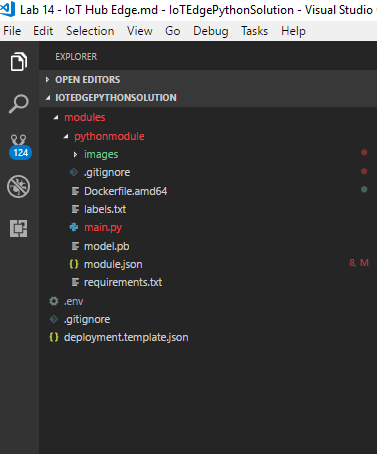Click the file icon beside requirements.txt
This screenshot has height=454, width=377.
(x=75, y=282)
